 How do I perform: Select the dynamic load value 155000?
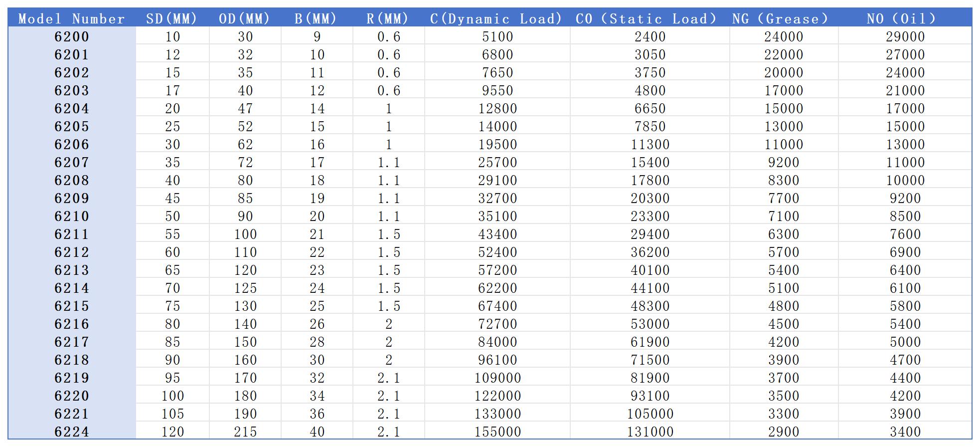pos(497,432)
